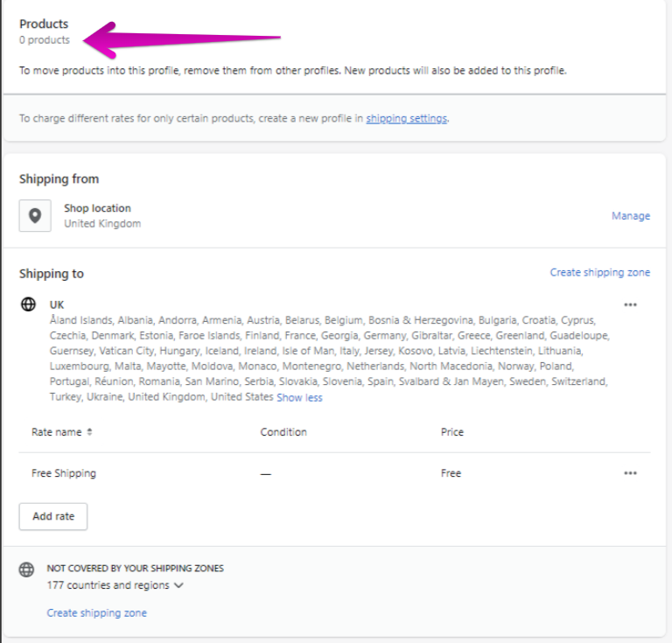Click the globe icon beside not-covered zones

pyautogui.click(x=26, y=570)
